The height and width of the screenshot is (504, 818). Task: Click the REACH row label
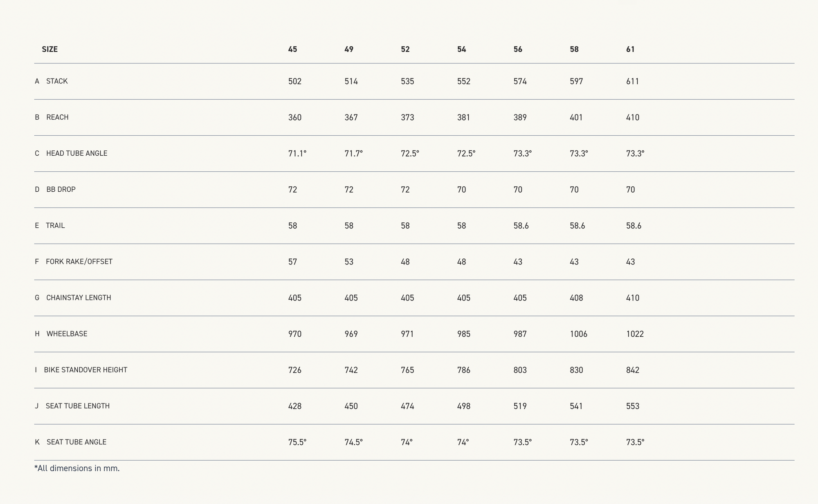(x=57, y=117)
